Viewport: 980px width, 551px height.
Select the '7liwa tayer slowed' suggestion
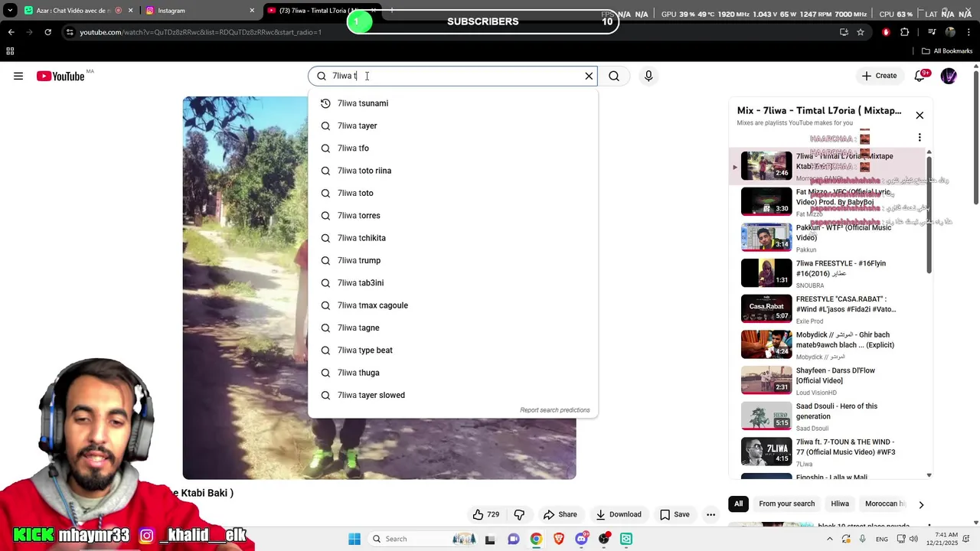tap(452, 395)
